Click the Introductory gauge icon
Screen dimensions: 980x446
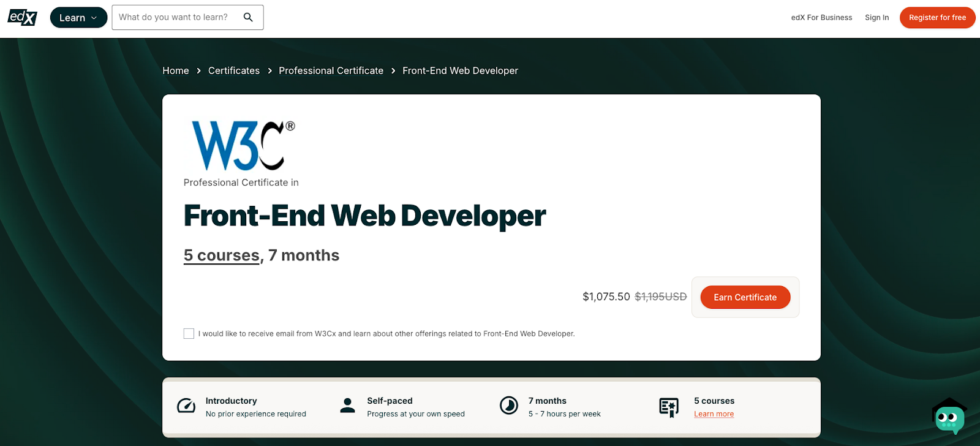tap(186, 406)
